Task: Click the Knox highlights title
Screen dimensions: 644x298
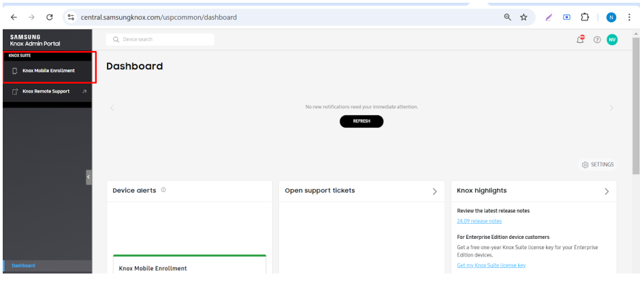Action: pos(482,191)
